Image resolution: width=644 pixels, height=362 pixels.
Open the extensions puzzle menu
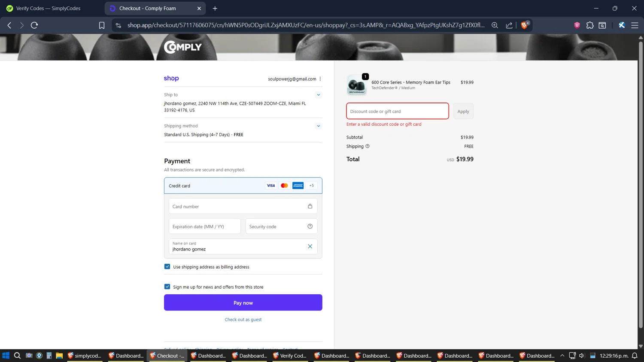tap(590, 25)
